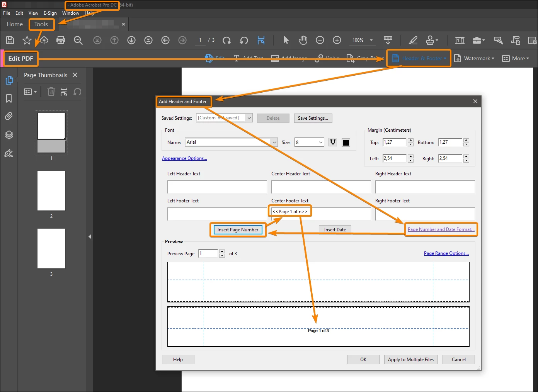Switch to the Home tab
538x392 pixels.
15,24
